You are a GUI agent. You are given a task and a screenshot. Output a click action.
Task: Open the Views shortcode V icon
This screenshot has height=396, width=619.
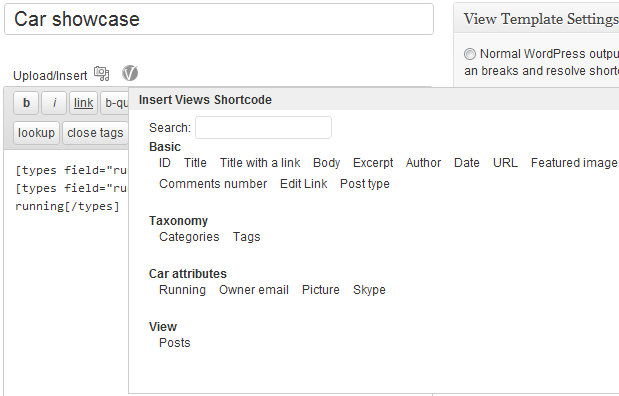point(130,73)
